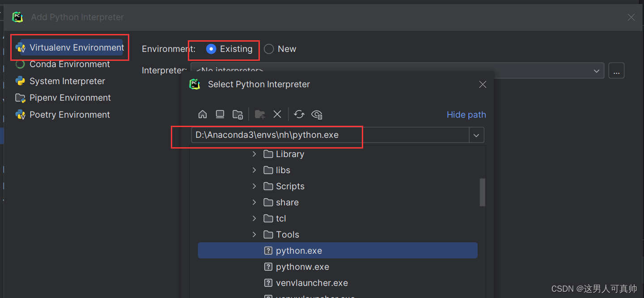Select the Library folder row
Image resolution: width=644 pixels, height=298 pixels.
(338, 154)
